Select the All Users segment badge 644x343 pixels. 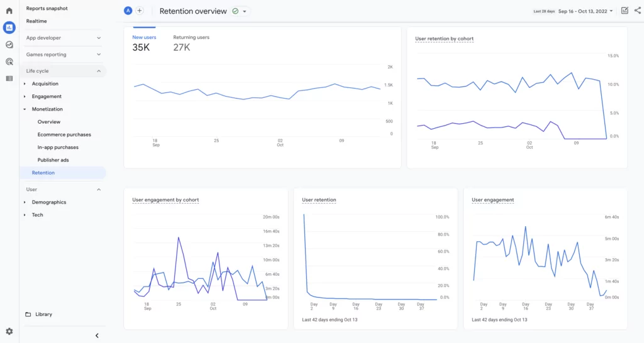[128, 11]
